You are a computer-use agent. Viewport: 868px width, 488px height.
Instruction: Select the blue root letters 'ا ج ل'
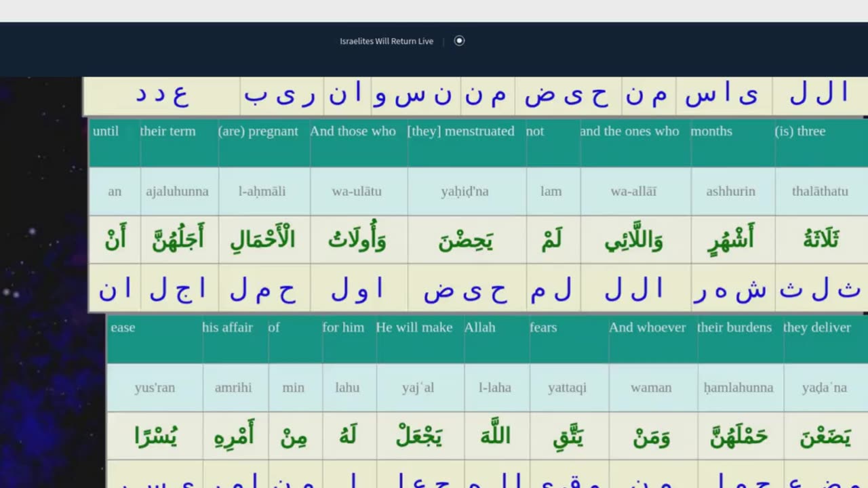pyautogui.click(x=179, y=289)
